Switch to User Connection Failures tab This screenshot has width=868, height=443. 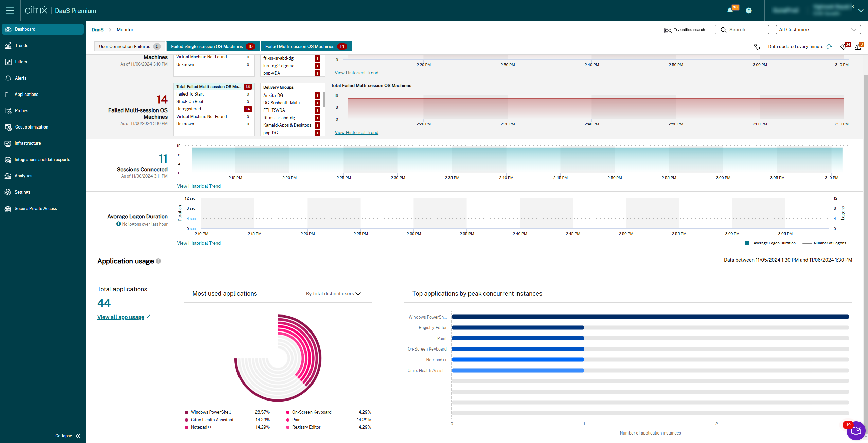130,46
